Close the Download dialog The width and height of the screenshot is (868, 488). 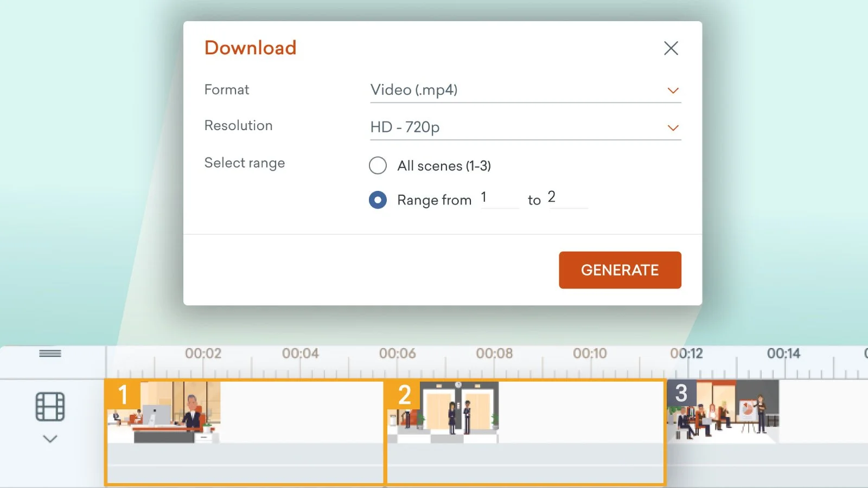(x=671, y=48)
